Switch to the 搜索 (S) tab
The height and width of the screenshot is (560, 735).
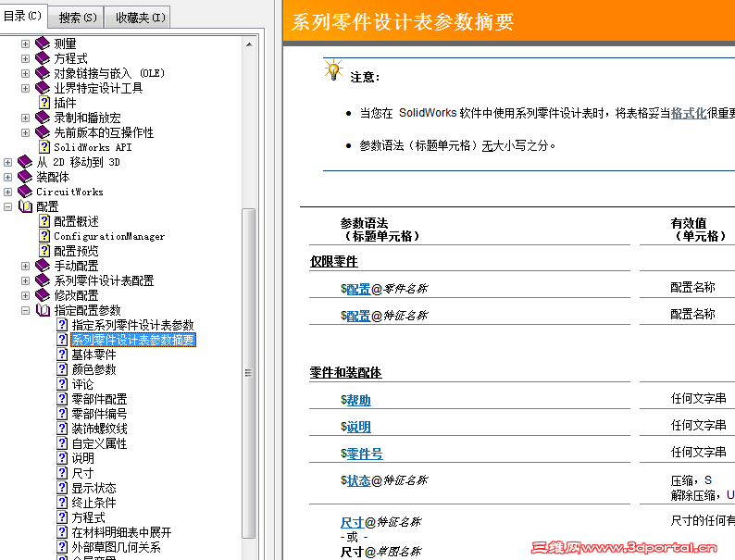coord(77,18)
